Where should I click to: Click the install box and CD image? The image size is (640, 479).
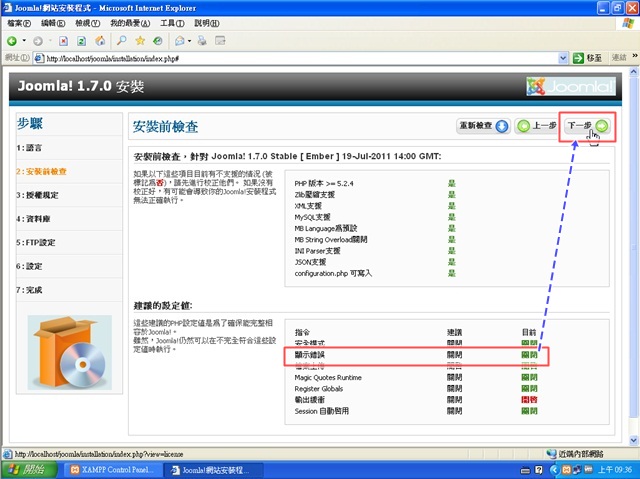[70, 352]
